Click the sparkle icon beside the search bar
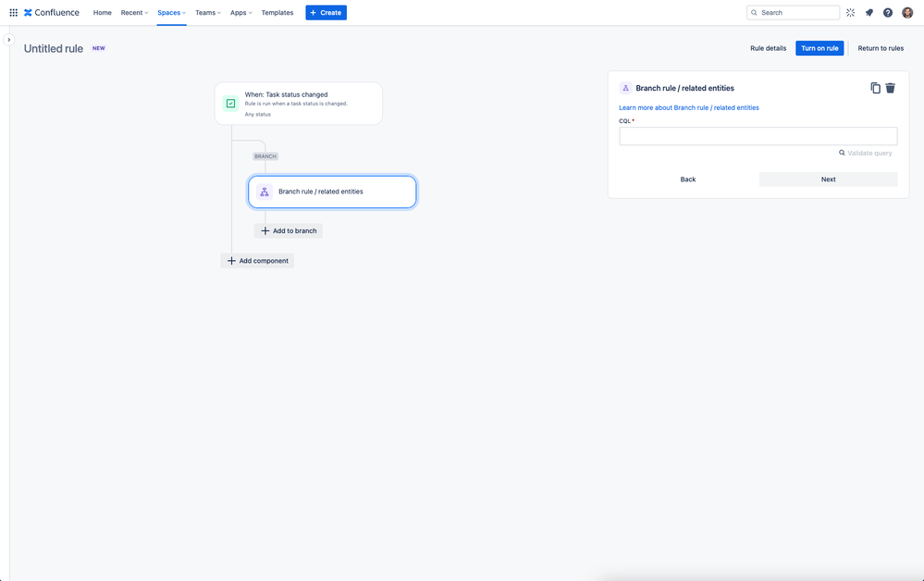The width and height of the screenshot is (924, 581). [850, 12]
